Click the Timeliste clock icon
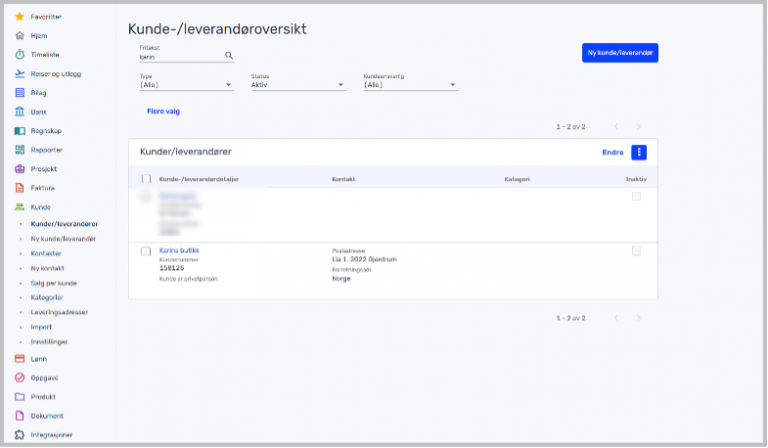The image size is (768, 448). 20,55
